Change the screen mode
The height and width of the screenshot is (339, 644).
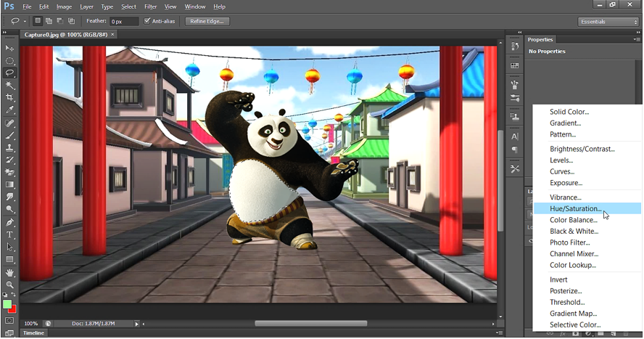point(9,333)
